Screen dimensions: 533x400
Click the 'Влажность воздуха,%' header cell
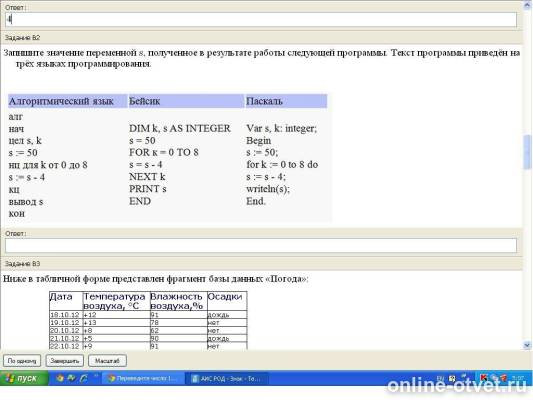178,301
